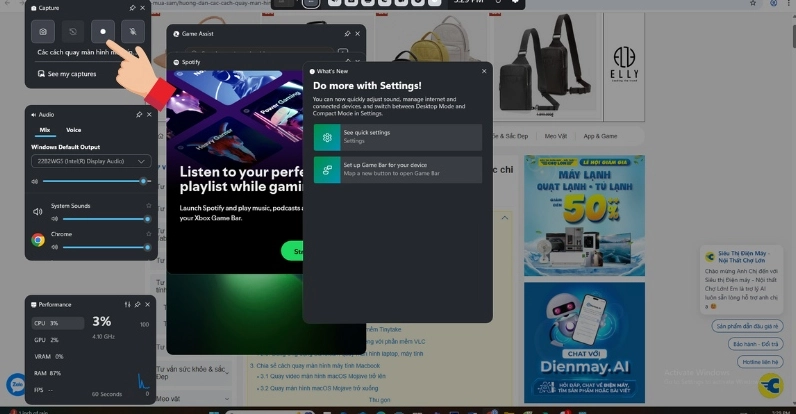This screenshot has height=414, width=796.
Task: Pin the Audio widget
Action: pyautogui.click(x=139, y=115)
